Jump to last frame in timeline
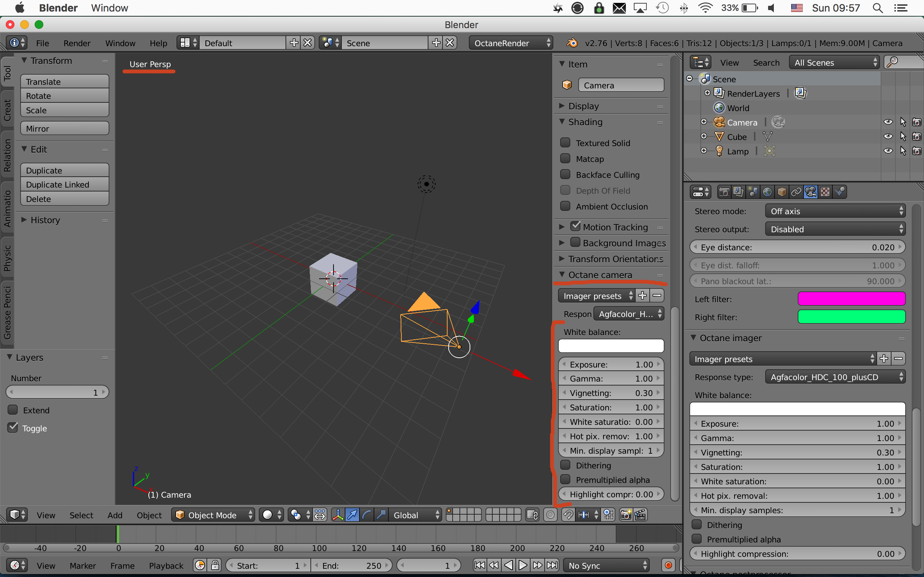924x577 pixels. 552,565
